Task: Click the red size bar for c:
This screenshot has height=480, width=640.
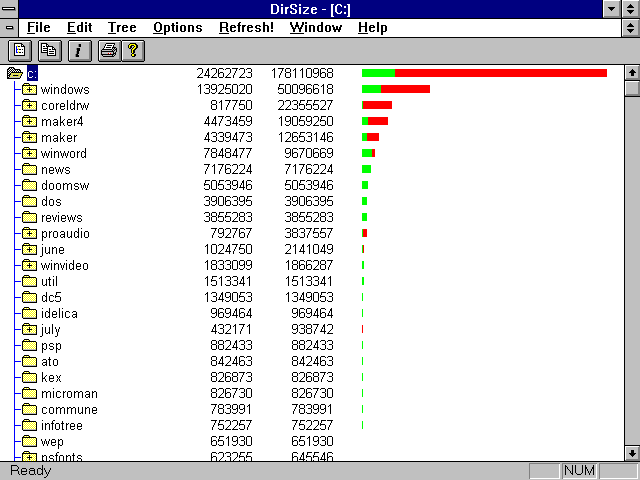Action: point(500,73)
